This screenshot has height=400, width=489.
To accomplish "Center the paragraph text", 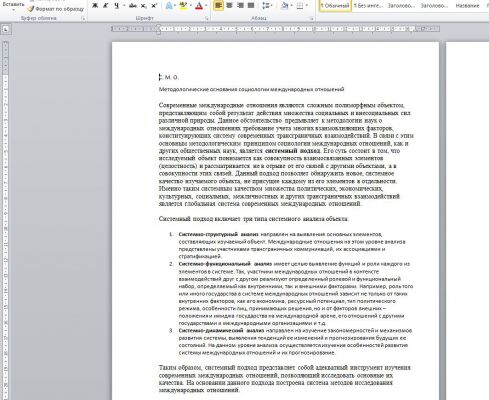I will pos(229,5).
